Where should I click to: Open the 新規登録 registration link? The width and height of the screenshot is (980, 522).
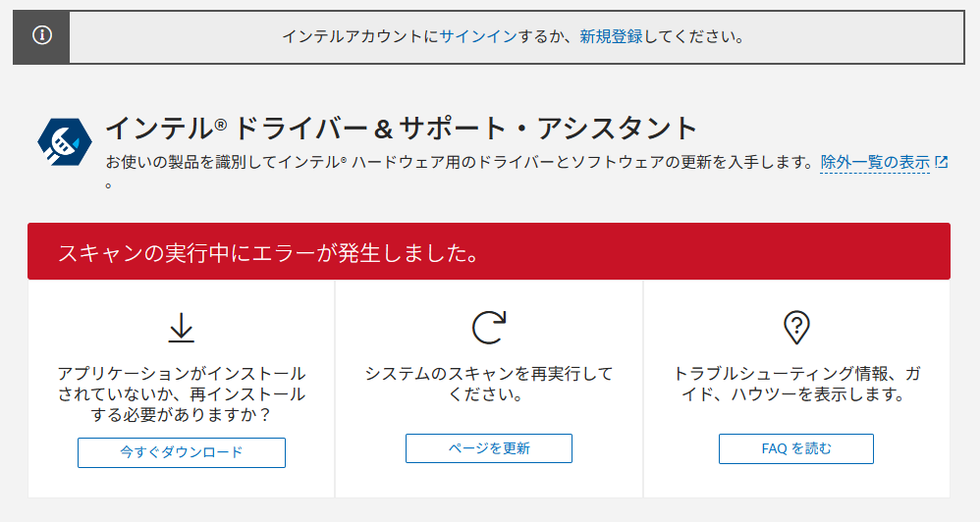click(611, 36)
